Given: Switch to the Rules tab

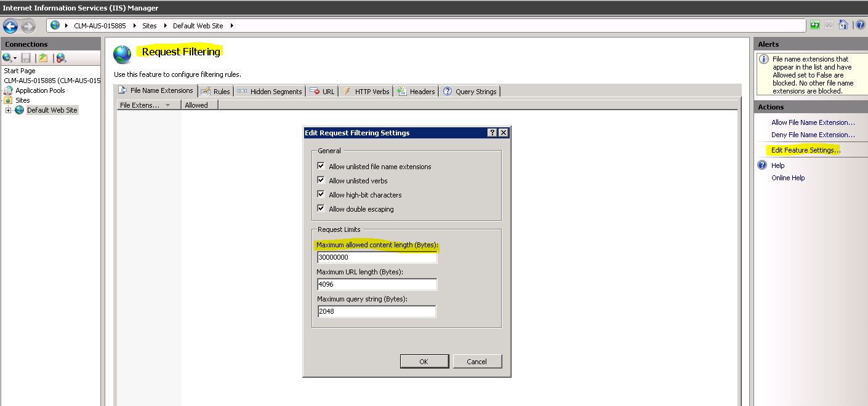Looking at the screenshot, I should 215,91.
